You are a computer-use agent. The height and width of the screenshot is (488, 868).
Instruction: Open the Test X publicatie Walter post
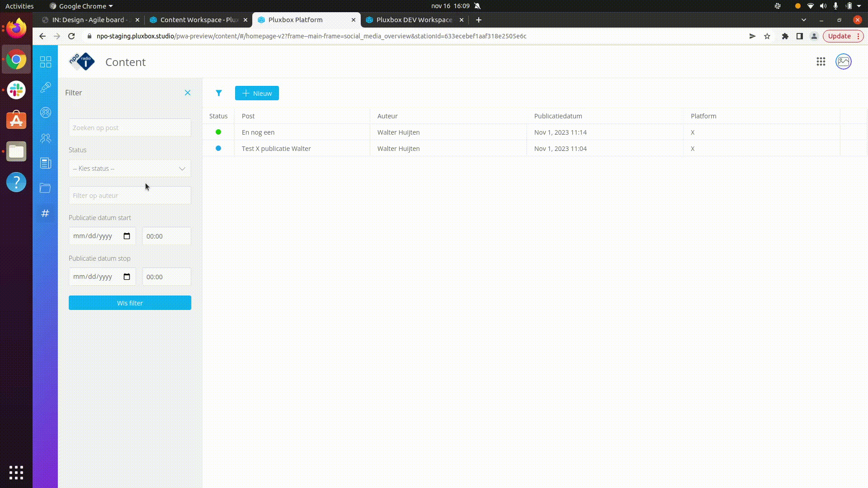click(276, 149)
